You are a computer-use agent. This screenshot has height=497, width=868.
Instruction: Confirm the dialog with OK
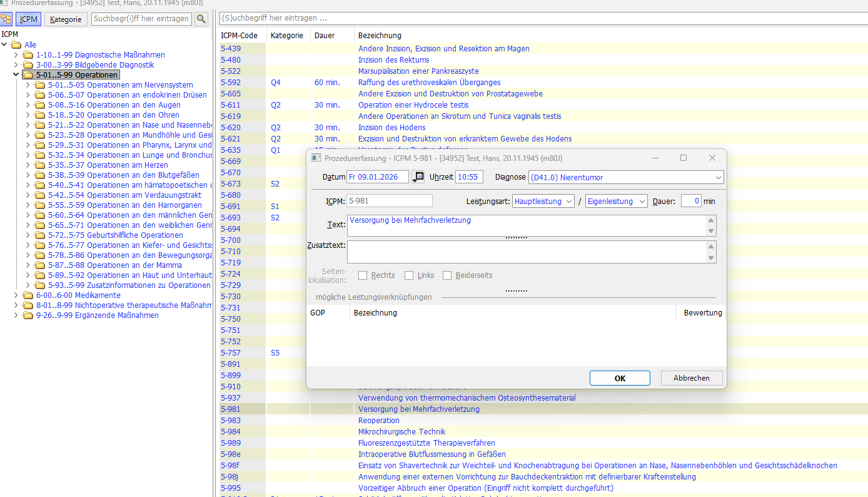coord(619,378)
